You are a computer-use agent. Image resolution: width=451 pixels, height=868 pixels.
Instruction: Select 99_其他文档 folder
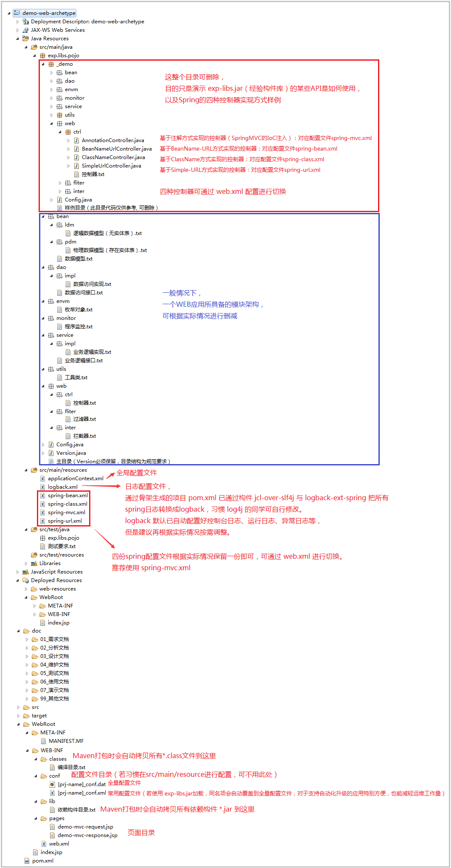(54, 698)
